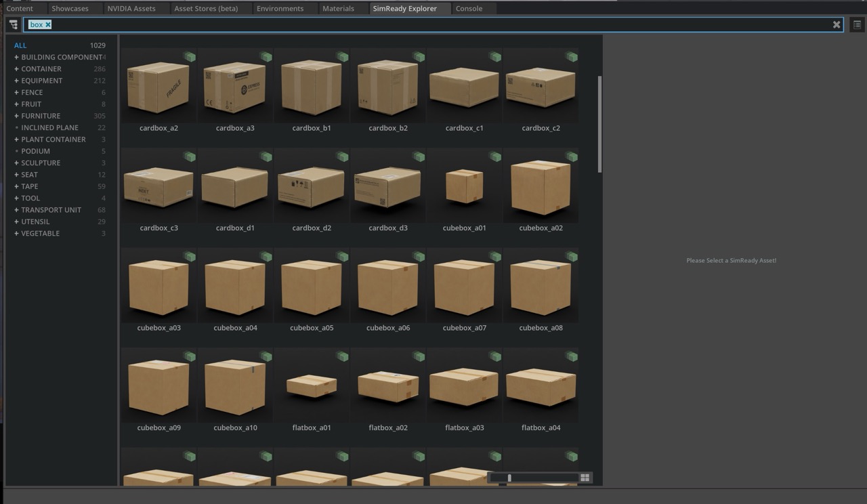Click green SimReady badge on cardbox_b1
The height and width of the screenshot is (504, 867).
click(343, 57)
